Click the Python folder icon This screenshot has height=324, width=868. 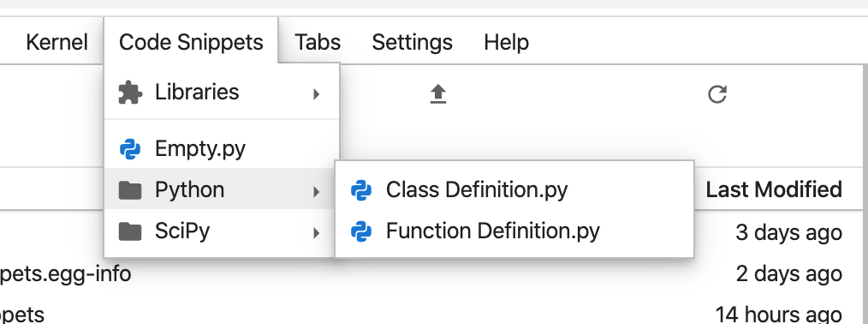click(130, 190)
